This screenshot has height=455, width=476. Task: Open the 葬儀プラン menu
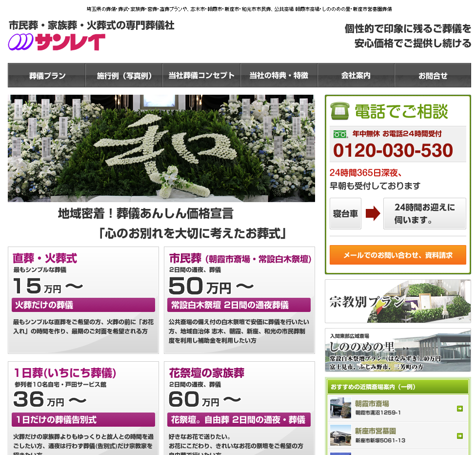[47, 76]
